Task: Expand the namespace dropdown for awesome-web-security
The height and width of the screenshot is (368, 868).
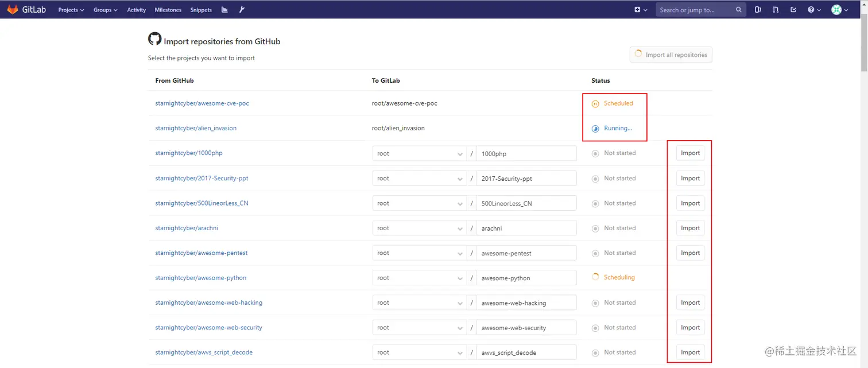Action: [420, 328]
